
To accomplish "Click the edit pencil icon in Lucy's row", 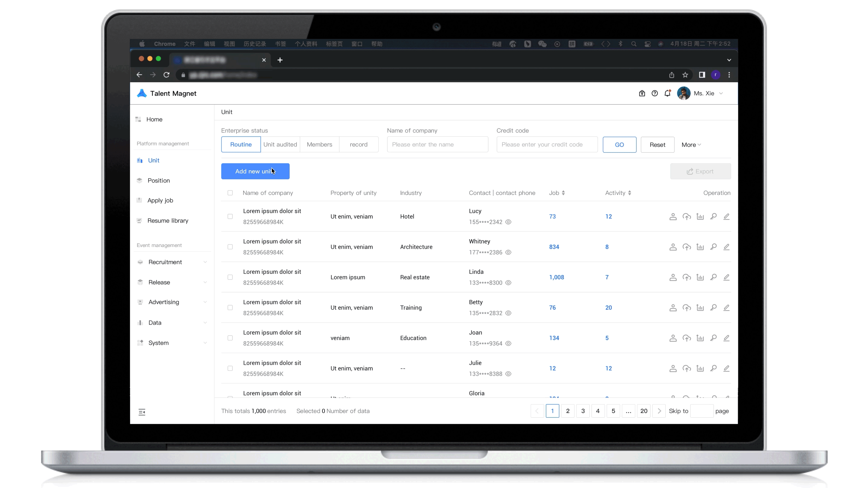I will pos(726,217).
